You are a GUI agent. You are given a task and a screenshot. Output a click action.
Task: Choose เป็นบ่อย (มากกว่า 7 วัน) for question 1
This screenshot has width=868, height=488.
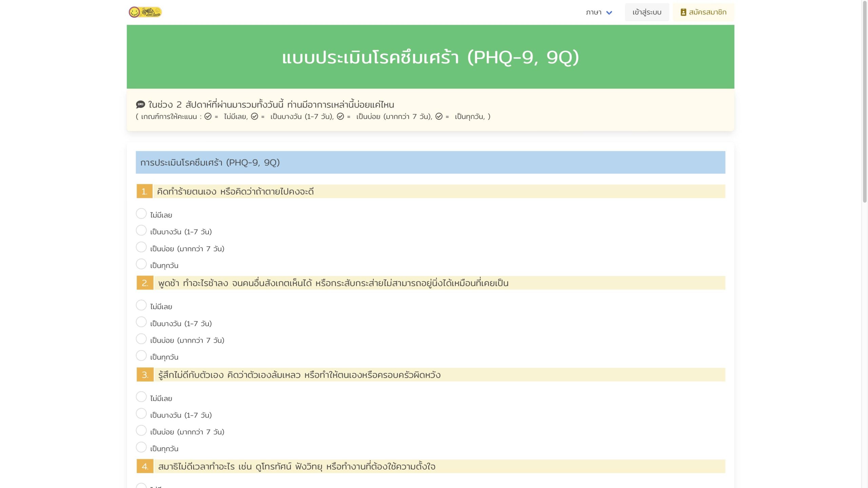pyautogui.click(x=141, y=247)
